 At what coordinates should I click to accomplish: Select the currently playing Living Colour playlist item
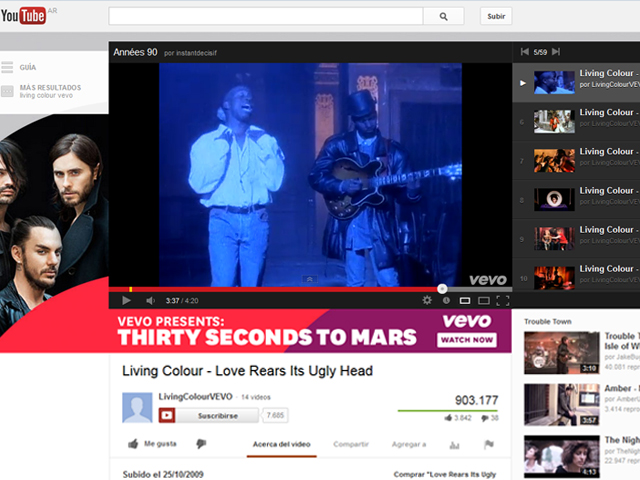pyautogui.click(x=576, y=82)
